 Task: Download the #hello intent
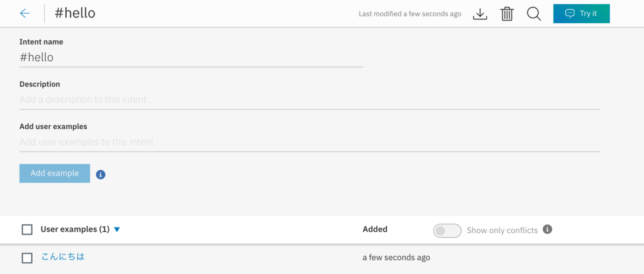pyautogui.click(x=480, y=14)
